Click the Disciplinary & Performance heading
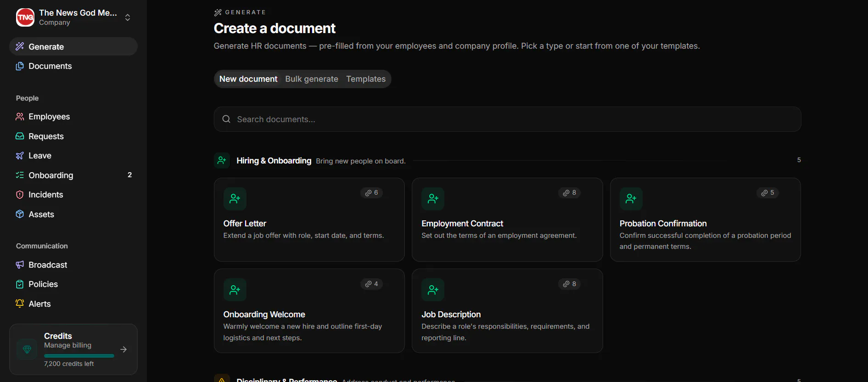 tap(287, 379)
